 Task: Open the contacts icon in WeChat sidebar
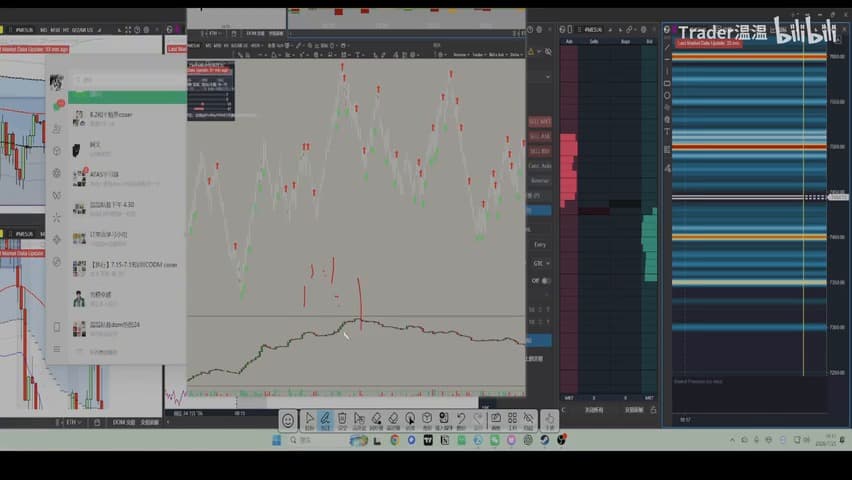(57, 129)
